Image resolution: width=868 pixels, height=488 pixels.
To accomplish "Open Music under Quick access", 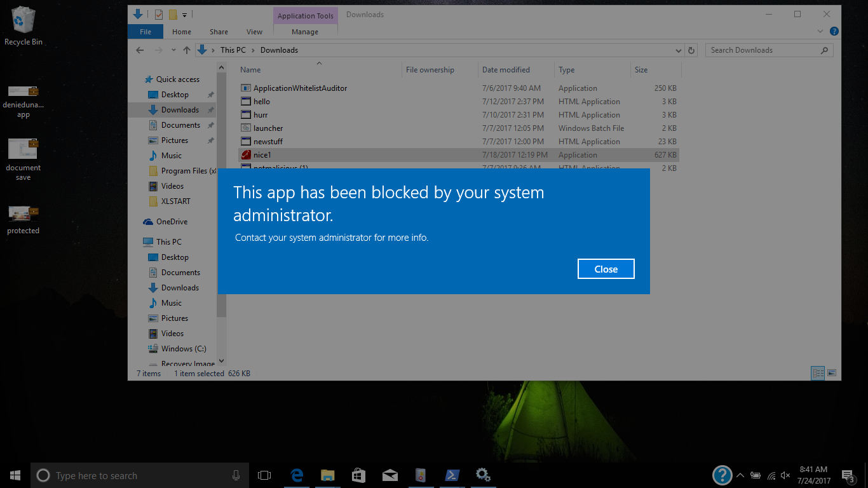I will coord(165,156).
